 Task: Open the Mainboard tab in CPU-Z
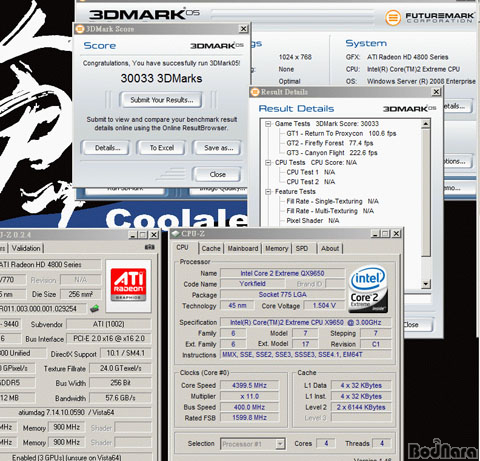pyautogui.click(x=243, y=249)
